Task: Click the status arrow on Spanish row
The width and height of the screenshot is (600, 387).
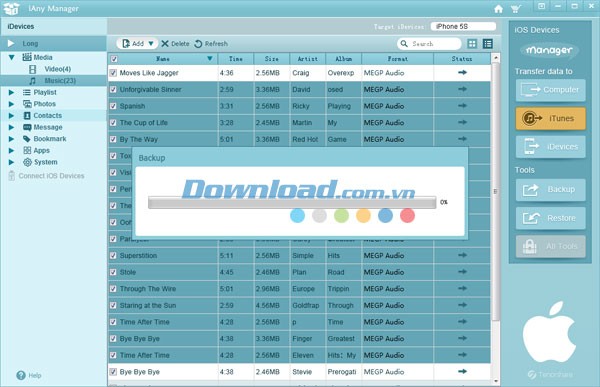Action: click(462, 105)
